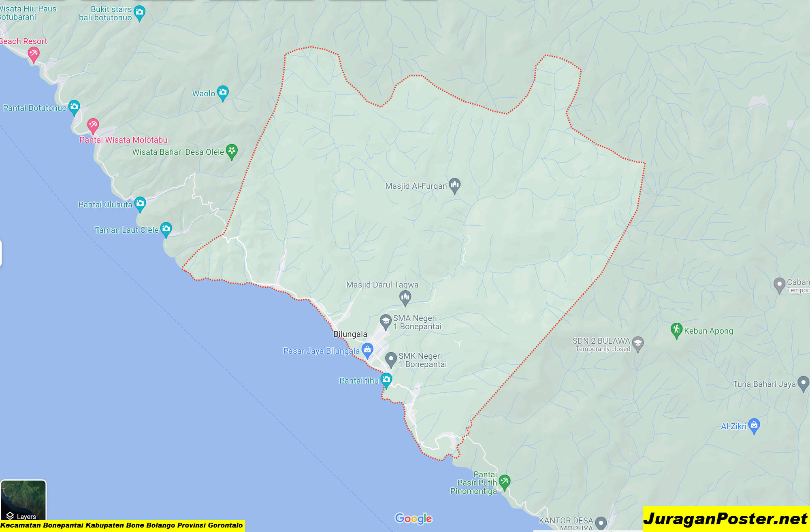Click the Caban gray location pin

779,285
